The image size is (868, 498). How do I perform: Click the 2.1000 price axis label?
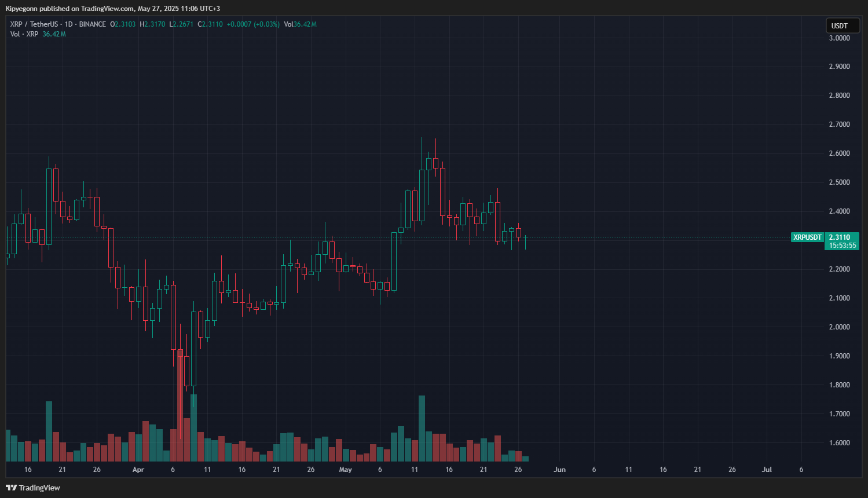click(x=839, y=298)
